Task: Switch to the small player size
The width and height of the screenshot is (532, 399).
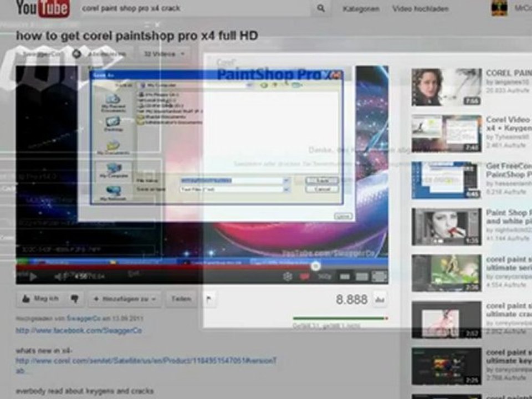Action: (345, 277)
